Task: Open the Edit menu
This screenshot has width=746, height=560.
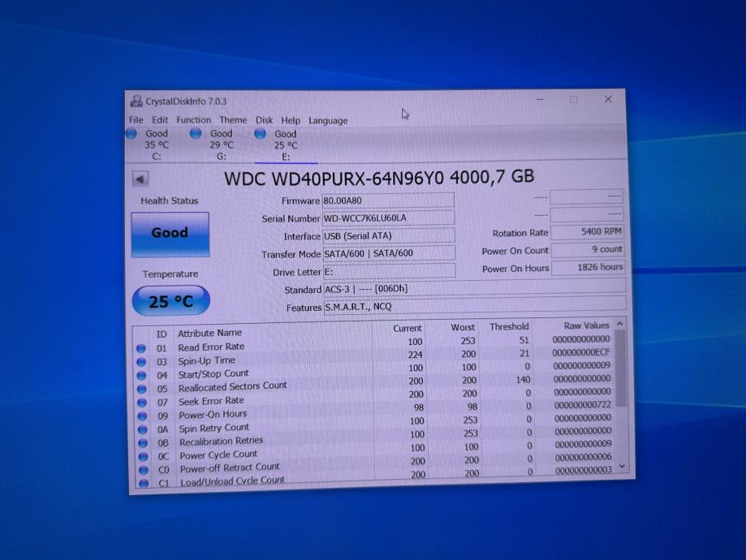Action: click(x=160, y=120)
